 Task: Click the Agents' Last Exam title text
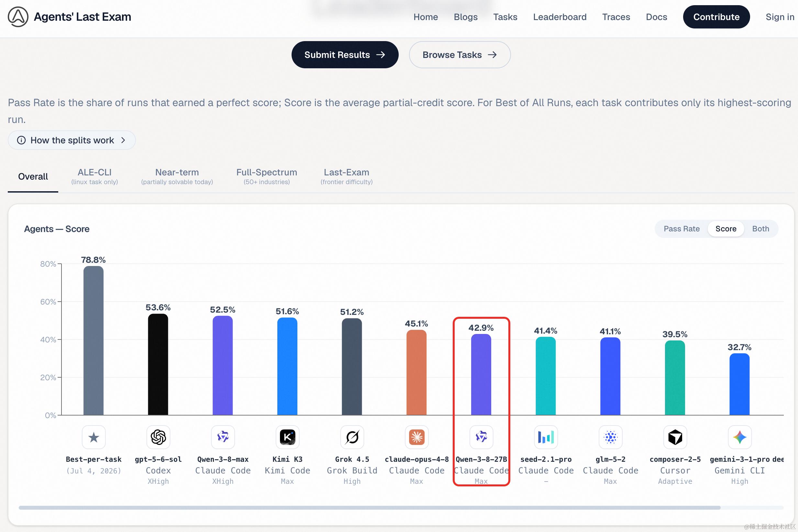(83, 17)
